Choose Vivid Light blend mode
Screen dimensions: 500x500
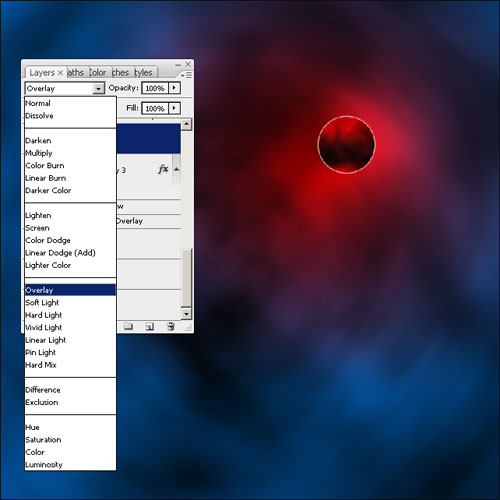pos(70,327)
